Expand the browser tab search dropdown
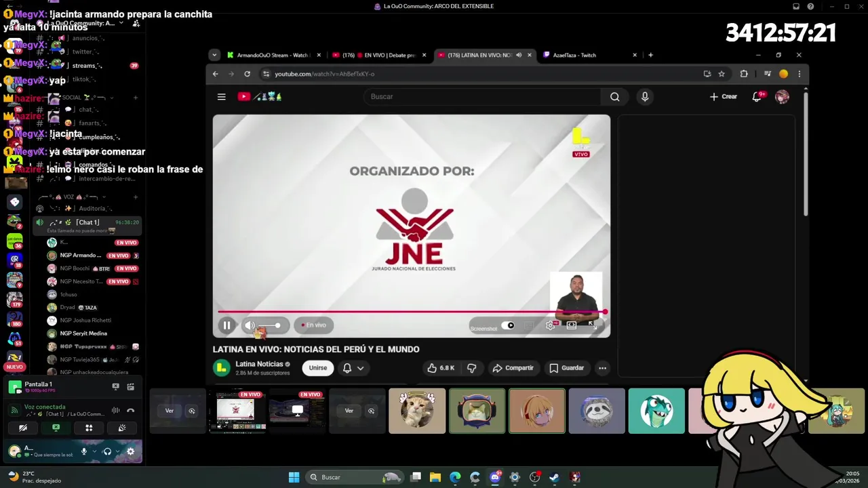The width and height of the screenshot is (868, 488). pyautogui.click(x=214, y=55)
